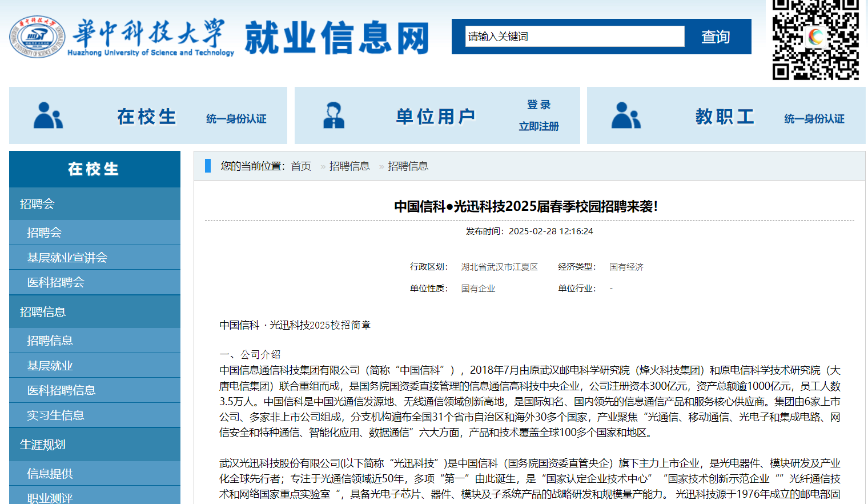Click the HUST university round logo emblem
868x504 pixels.
37,37
